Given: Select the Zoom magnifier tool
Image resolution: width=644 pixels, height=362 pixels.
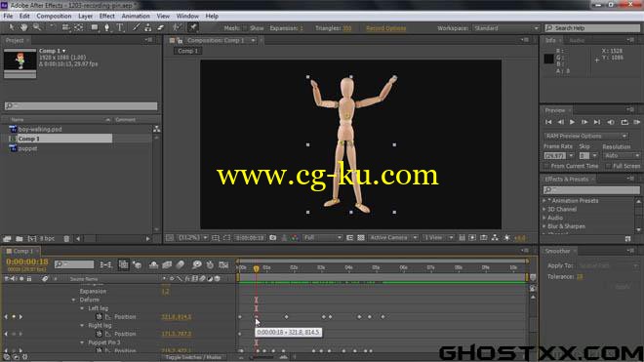Looking at the screenshot, I should 37,27.
